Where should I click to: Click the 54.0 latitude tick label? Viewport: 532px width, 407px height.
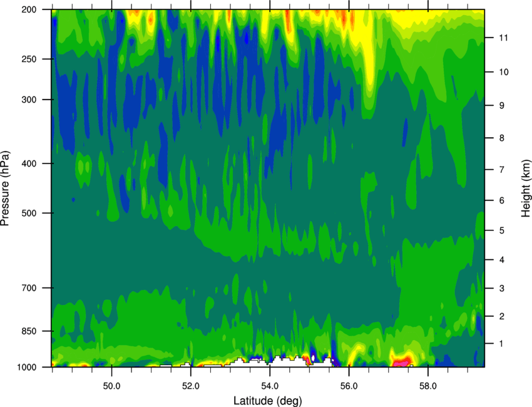pos(270,386)
